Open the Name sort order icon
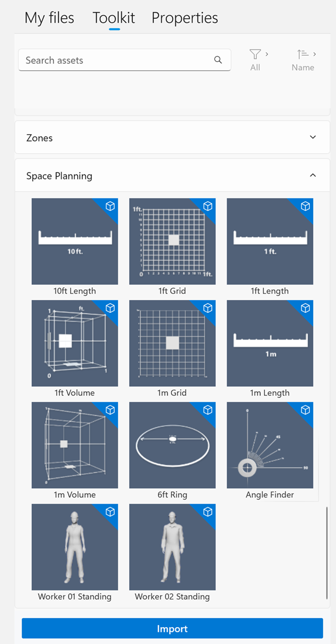This screenshot has width=336, height=644. coord(302,54)
